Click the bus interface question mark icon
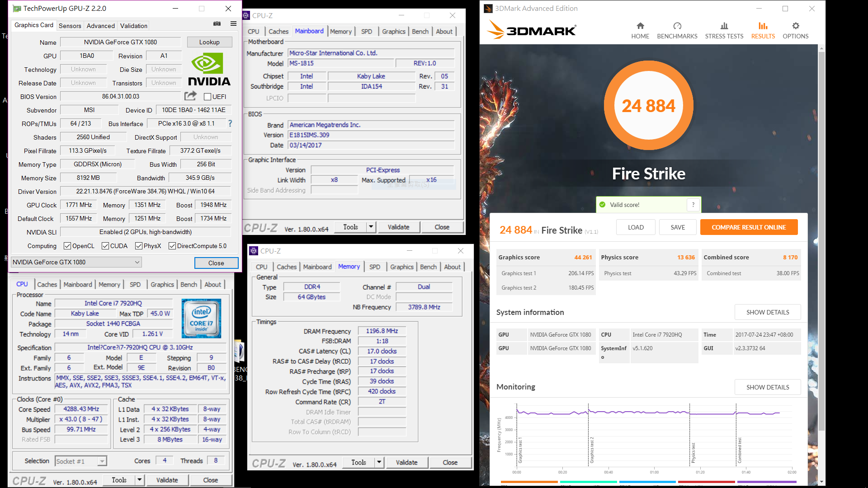 click(230, 123)
